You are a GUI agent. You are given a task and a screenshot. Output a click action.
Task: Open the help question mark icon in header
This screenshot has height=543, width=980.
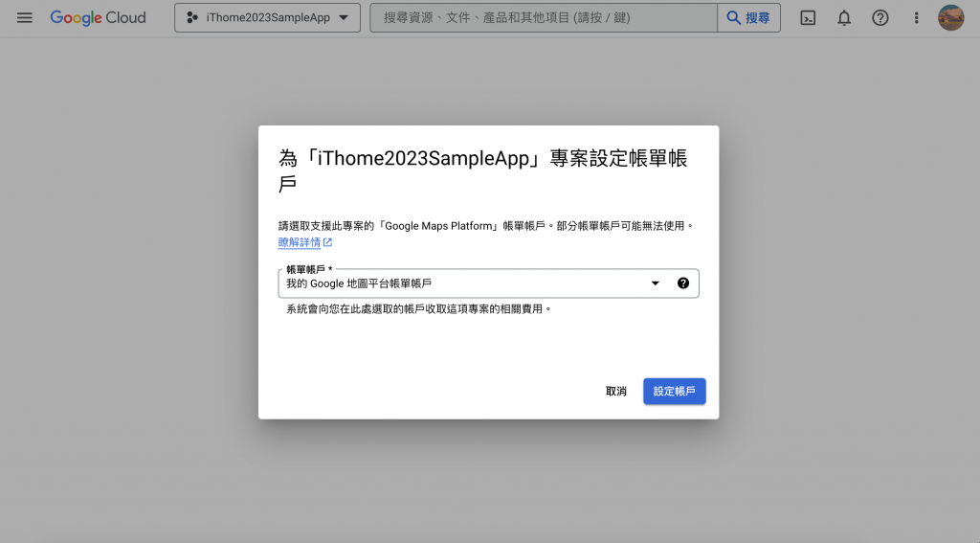coord(880,17)
